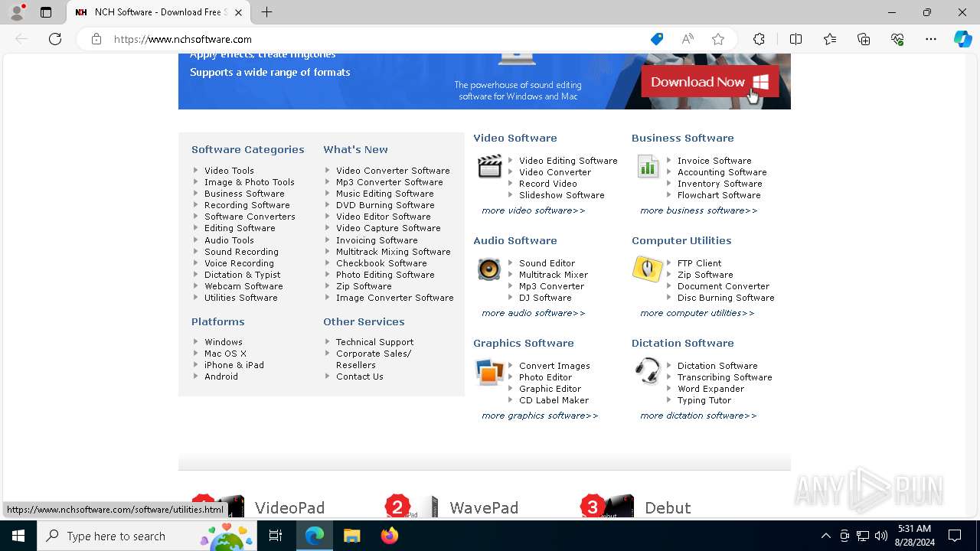The image size is (980, 551).
Task: Open Dictation & Typist category link
Action: click(243, 275)
